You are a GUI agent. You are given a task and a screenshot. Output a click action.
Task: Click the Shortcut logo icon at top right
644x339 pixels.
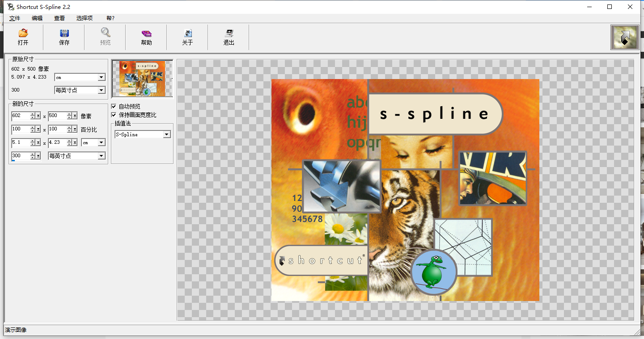[625, 37]
